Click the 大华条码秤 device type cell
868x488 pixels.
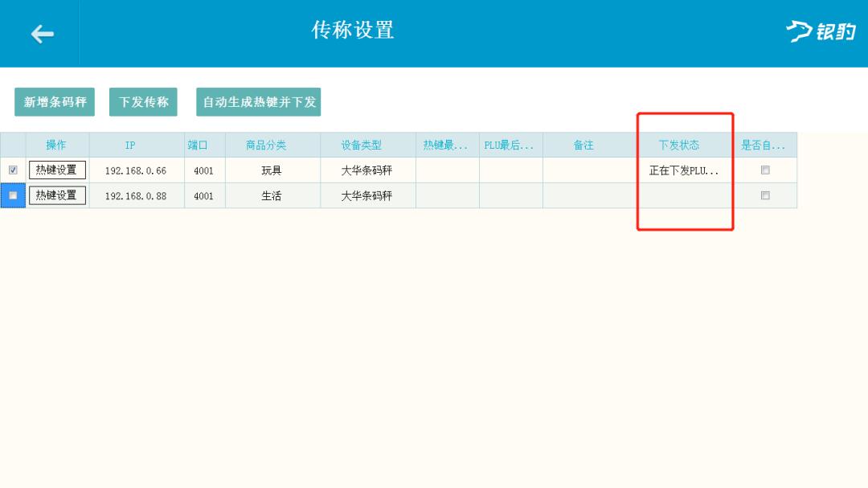click(x=367, y=170)
